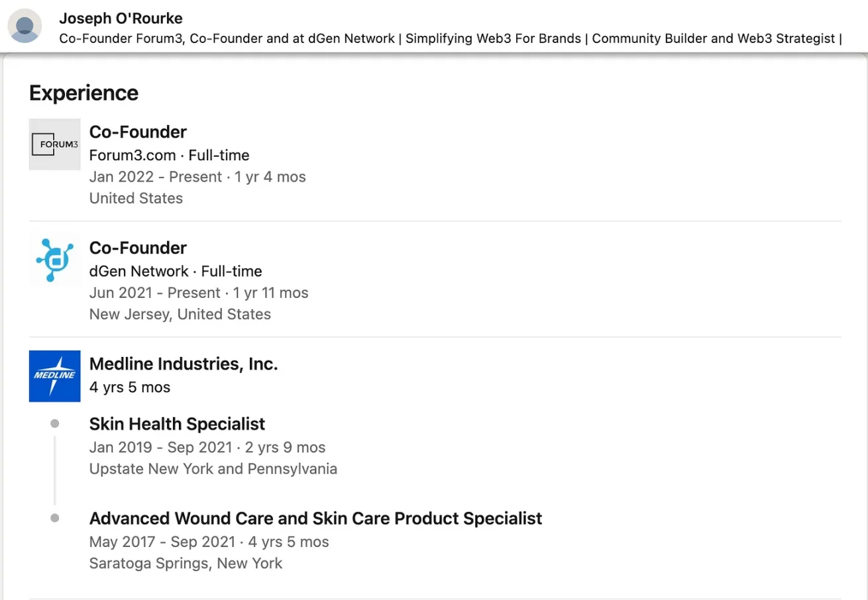Click the Medline company logo
The width and height of the screenshot is (868, 600).
pyautogui.click(x=54, y=376)
